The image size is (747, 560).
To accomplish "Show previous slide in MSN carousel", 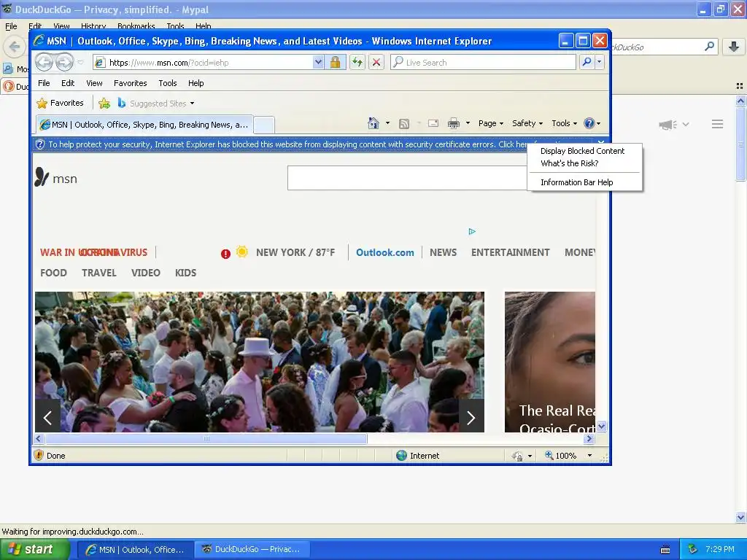I will pos(47,418).
